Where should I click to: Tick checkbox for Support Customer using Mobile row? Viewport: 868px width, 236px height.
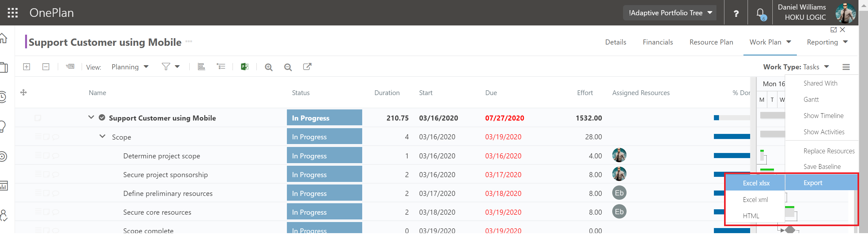coord(38,118)
